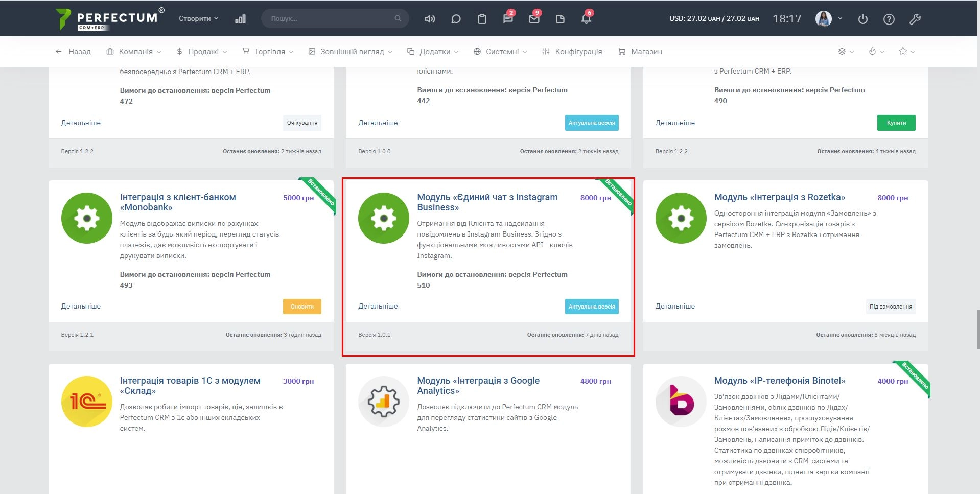Go back with Назад
This screenshot has width=980, height=494.
(x=73, y=52)
